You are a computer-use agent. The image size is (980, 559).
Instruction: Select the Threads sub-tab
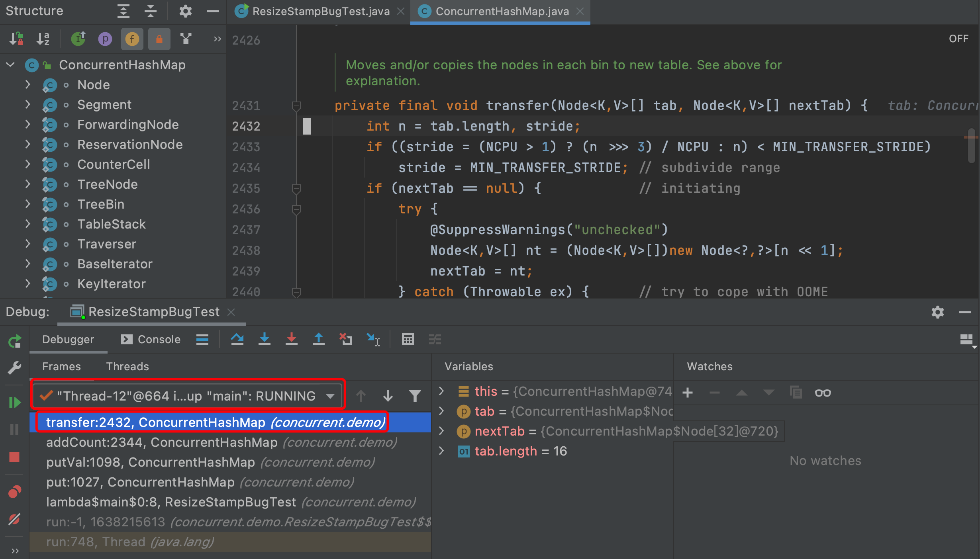click(127, 366)
